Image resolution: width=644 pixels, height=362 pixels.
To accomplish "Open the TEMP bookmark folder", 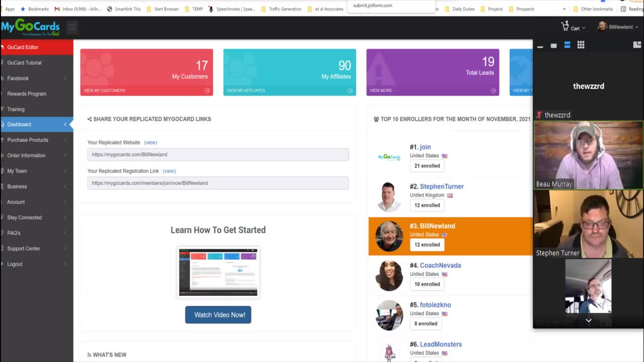I will [194, 9].
